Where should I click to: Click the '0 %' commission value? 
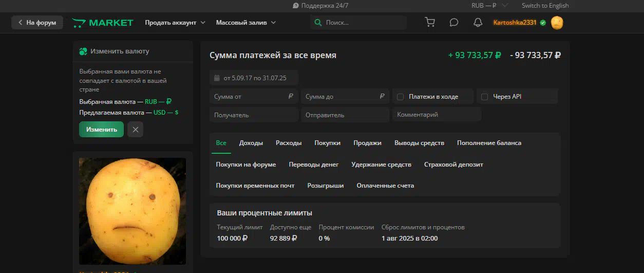click(324, 239)
